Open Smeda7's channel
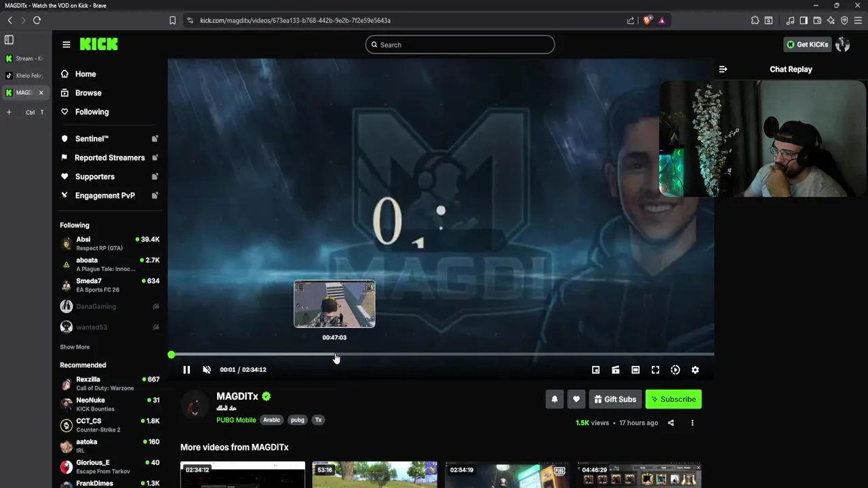The height and width of the screenshot is (488, 868). (109, 285)
